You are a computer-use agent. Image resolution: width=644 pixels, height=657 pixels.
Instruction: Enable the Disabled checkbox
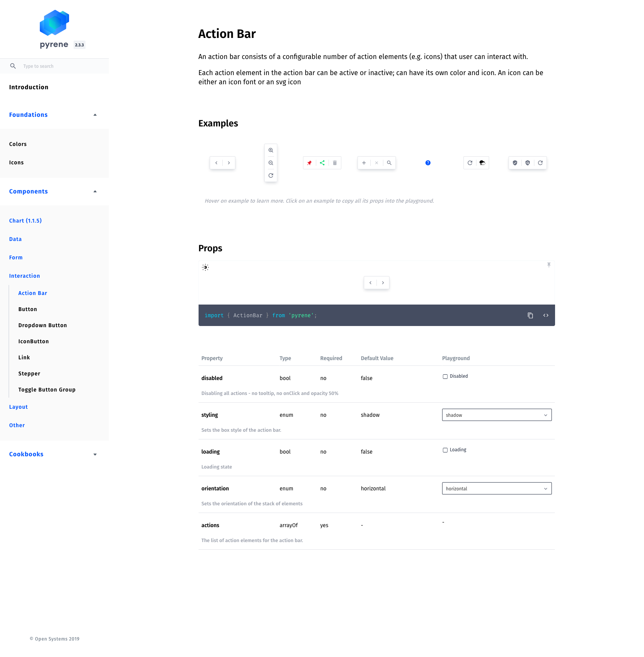tap(445, 377)
